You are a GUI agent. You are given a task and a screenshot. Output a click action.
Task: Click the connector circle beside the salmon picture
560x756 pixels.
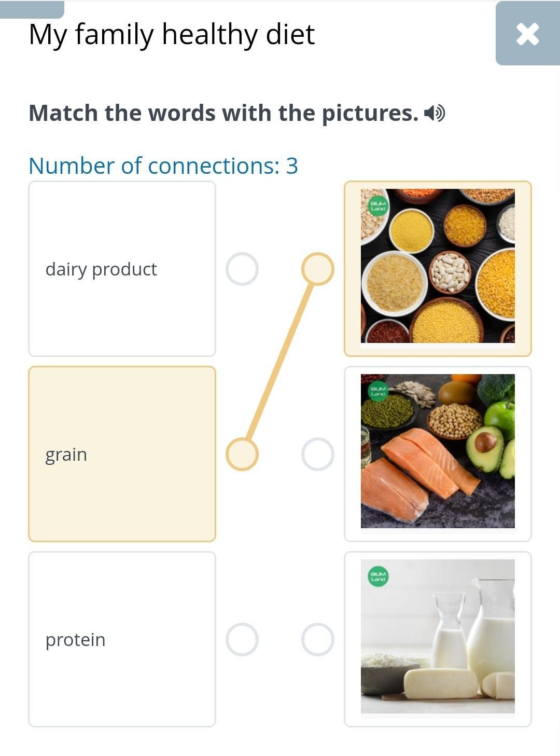coord(317,454)
